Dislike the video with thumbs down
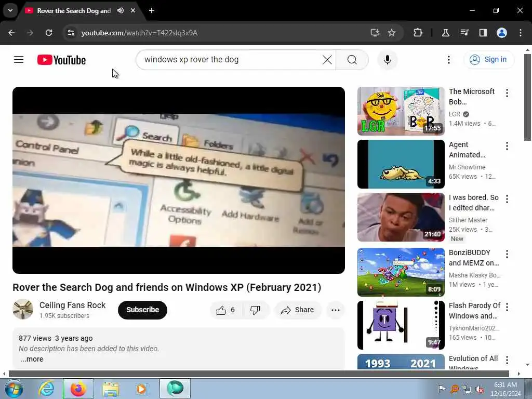 [255, 310]
